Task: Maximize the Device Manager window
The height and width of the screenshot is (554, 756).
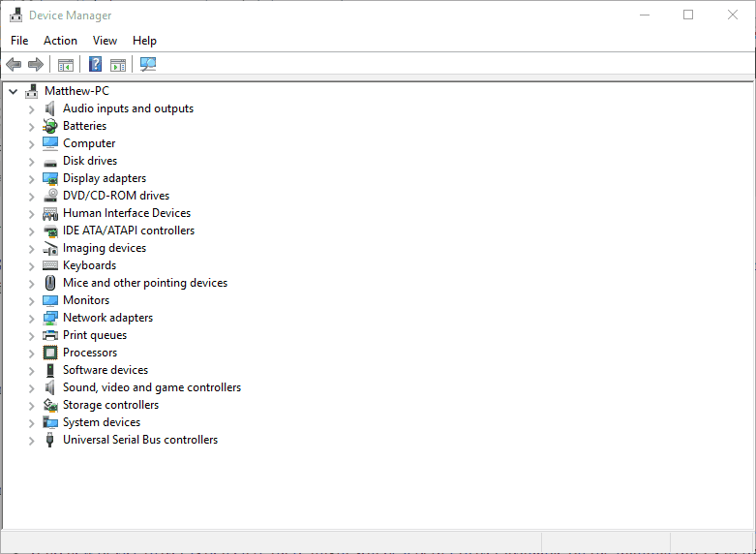Action: 688,15
